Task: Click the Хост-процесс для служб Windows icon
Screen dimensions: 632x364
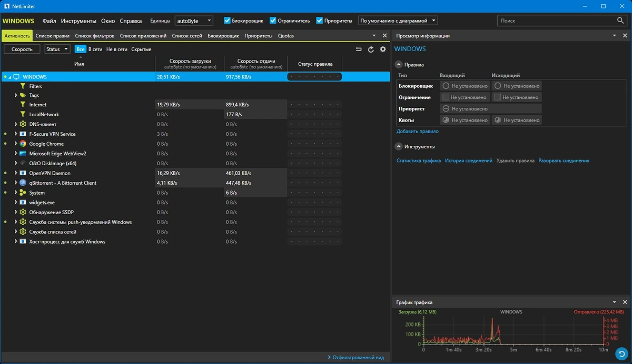Action: click(x=23, y=242)
